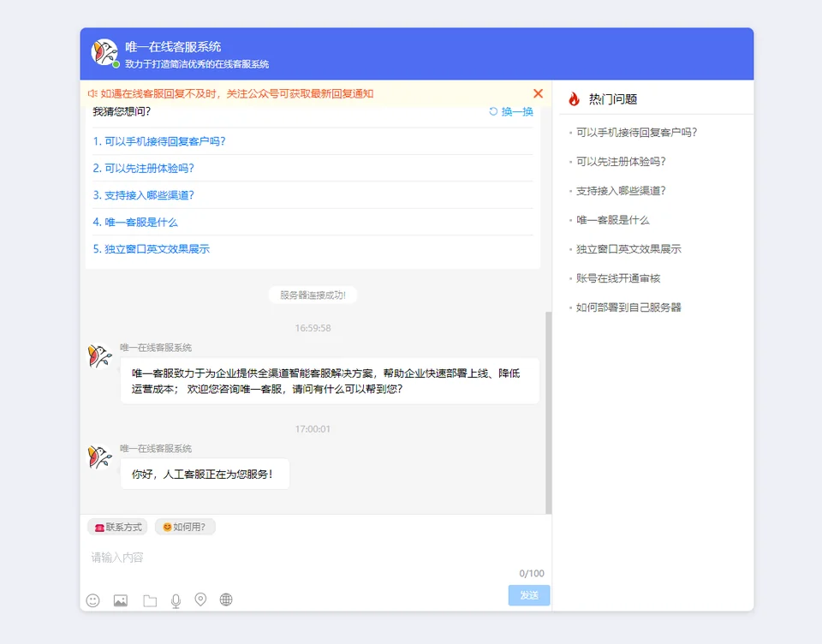Click the image upload icon
Viewport: 822px width, 644px height.
121,600
